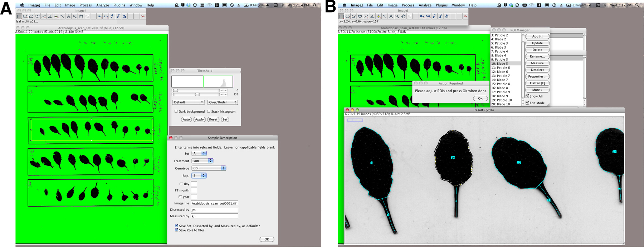Click the upper threshold slider handle
This screenshot has width=644, height=248.
(x=176, y=90)
